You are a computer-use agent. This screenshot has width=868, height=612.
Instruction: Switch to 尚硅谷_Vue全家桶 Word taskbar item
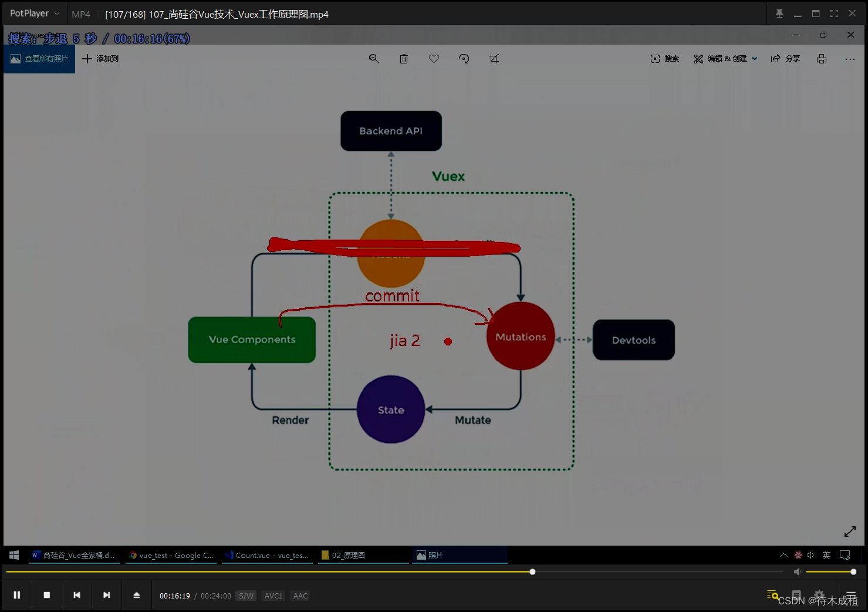point(75,555)
